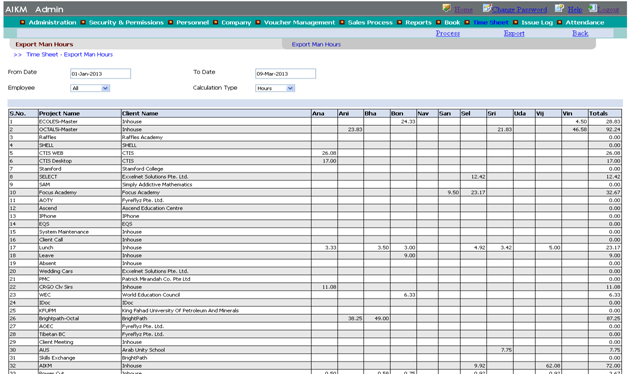Open the Sales Process menu
This screenshot has height=374, width=642.
(370, 23)
